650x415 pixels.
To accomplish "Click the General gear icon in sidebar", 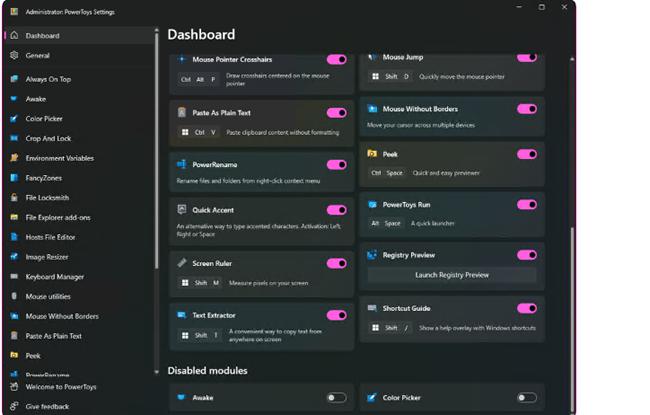I will (14, 55).
